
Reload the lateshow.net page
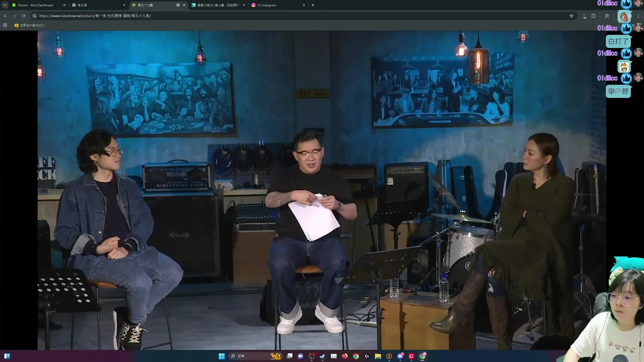coord(23,16)
